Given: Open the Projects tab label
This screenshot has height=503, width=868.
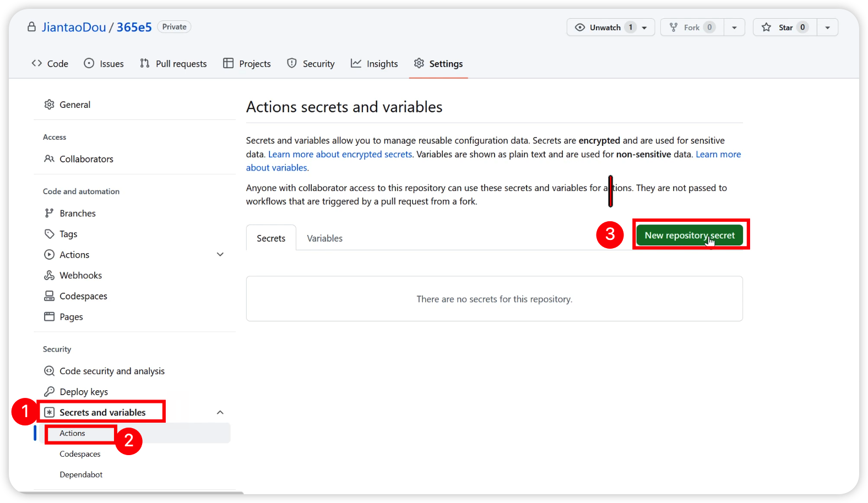Looking at the screenshot, I should coord(255,64).
